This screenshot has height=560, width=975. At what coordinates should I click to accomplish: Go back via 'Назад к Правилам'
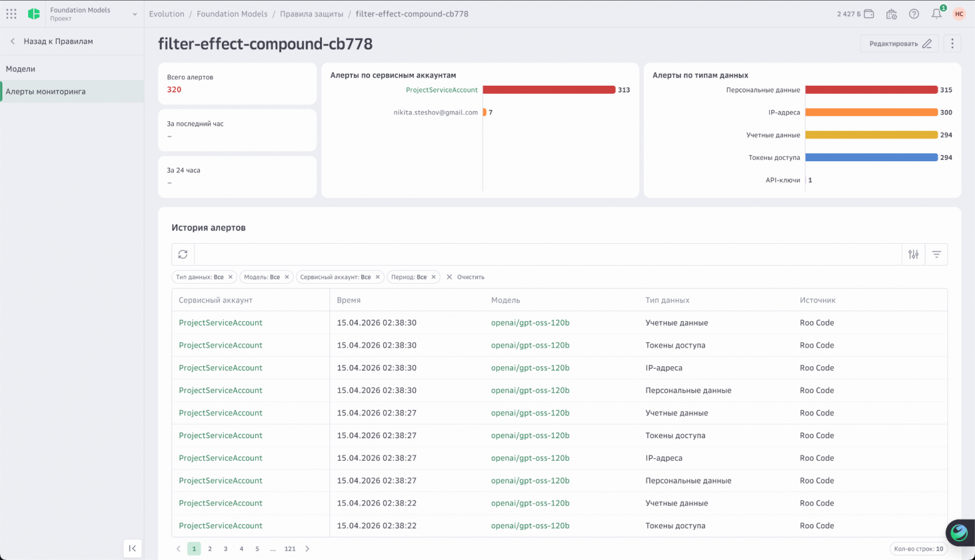click(58, 41)
